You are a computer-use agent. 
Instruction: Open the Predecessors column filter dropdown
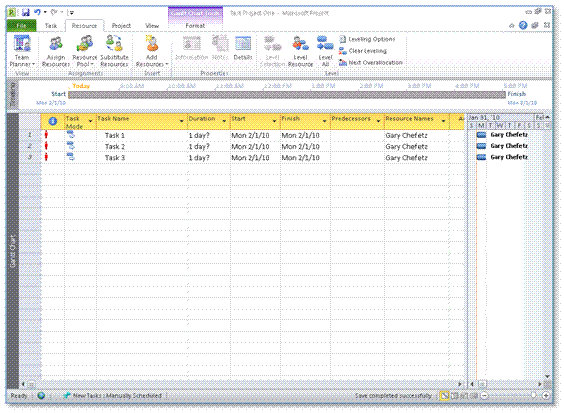pyautogui.click(x=378, y=121)
